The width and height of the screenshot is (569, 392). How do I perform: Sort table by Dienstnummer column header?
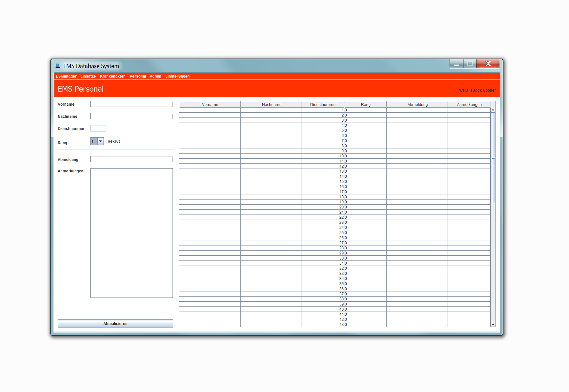[323, 104]
